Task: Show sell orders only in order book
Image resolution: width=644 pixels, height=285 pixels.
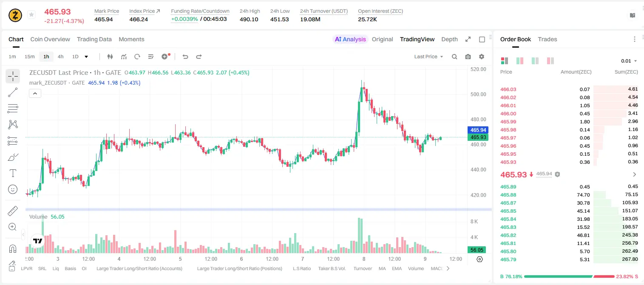Action: (x=550, y=61)
